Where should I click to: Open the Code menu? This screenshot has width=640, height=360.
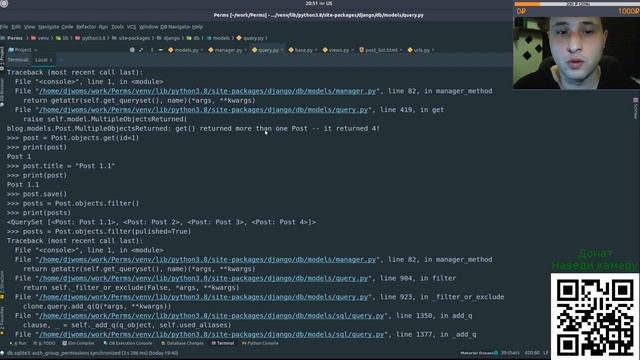(x=67, y=27)
